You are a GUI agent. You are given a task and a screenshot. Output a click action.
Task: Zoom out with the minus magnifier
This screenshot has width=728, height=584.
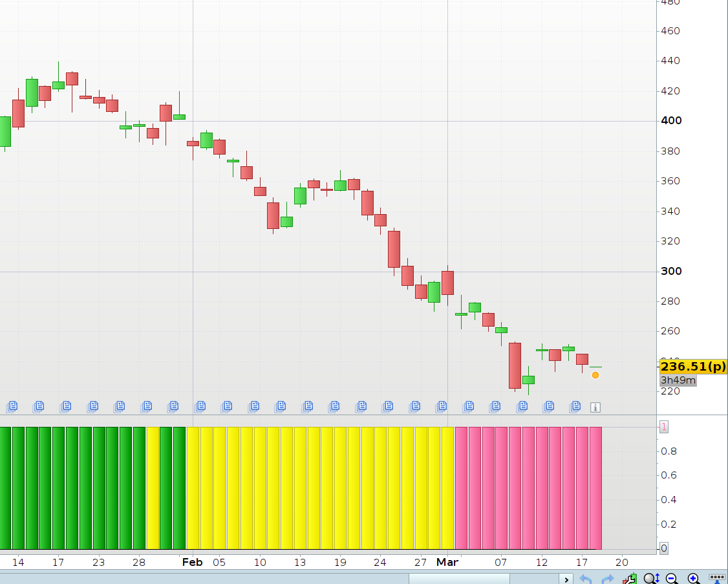click(x=672, y=578)
